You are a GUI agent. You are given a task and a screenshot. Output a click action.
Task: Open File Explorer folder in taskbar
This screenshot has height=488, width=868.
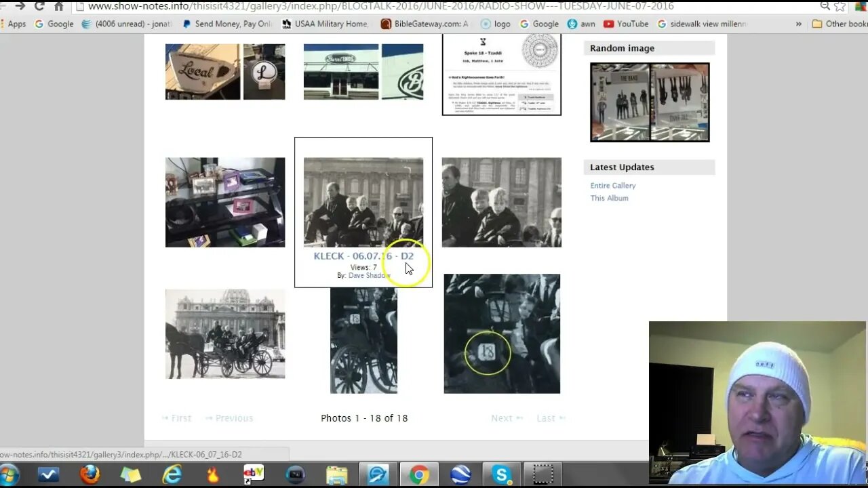coord(336,474)
